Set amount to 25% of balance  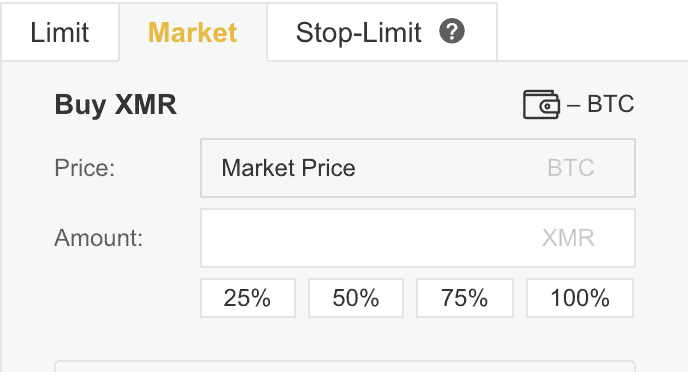coord(248,298)
